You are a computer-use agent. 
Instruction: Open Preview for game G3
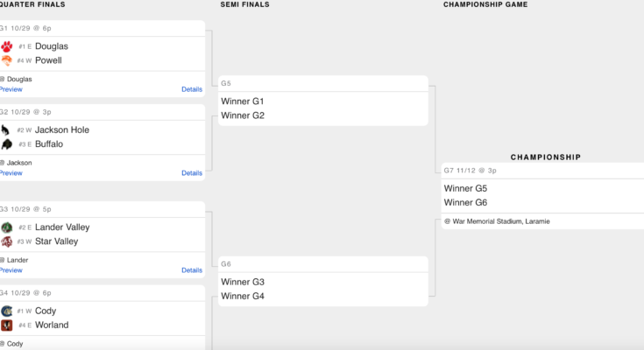pyautogui.click(x=11, y=270)
